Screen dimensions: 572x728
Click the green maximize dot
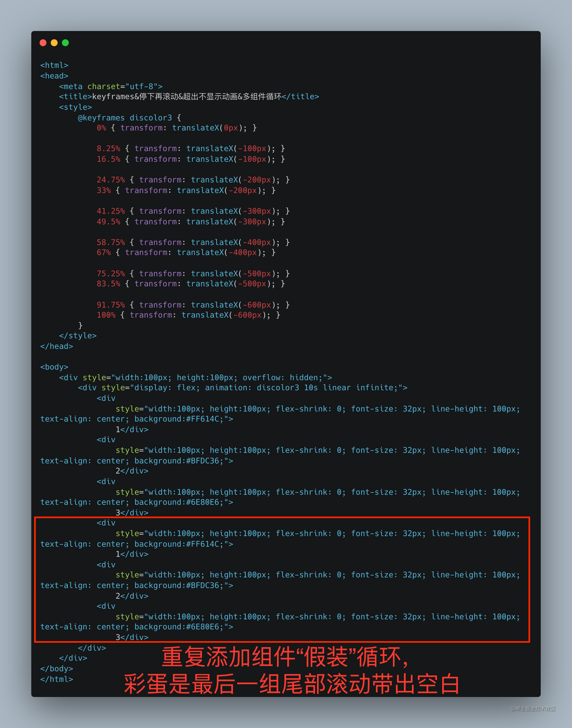click(x=65, y=42)
